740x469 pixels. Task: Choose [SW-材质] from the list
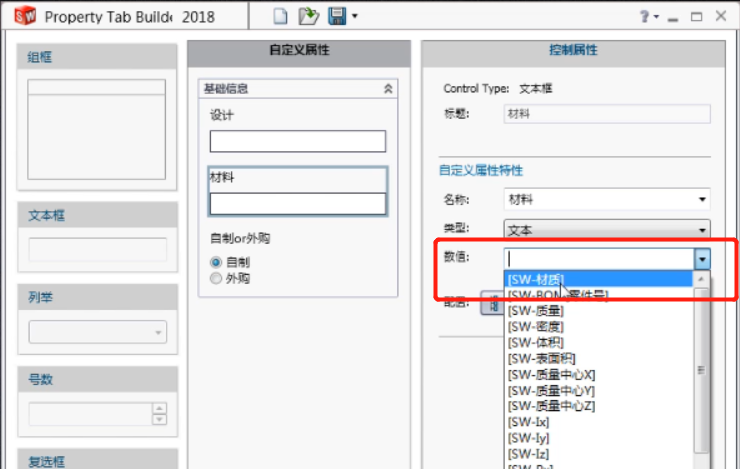[535, 279]
